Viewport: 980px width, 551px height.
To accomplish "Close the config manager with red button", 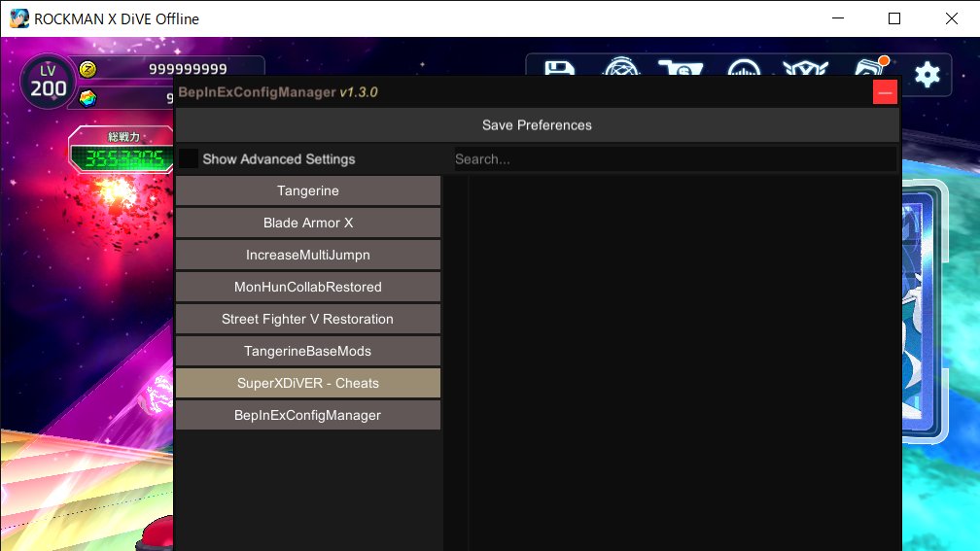I will click(885, 92).
